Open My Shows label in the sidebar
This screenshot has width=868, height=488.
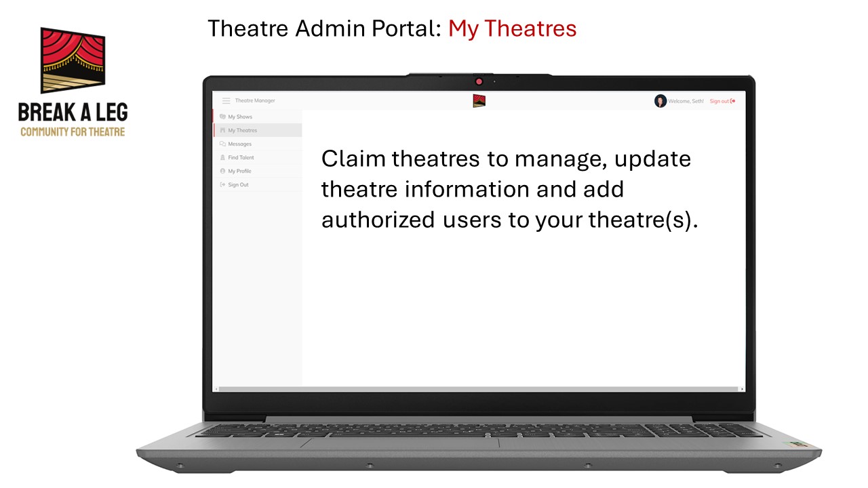coord(240,117)
